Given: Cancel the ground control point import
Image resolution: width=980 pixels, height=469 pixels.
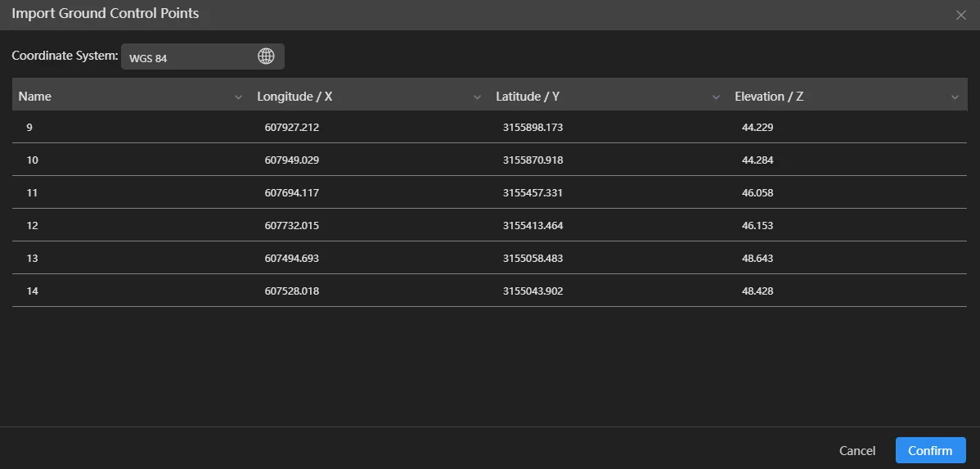Looking at the screenshot, I should click(x=856, y=451).
